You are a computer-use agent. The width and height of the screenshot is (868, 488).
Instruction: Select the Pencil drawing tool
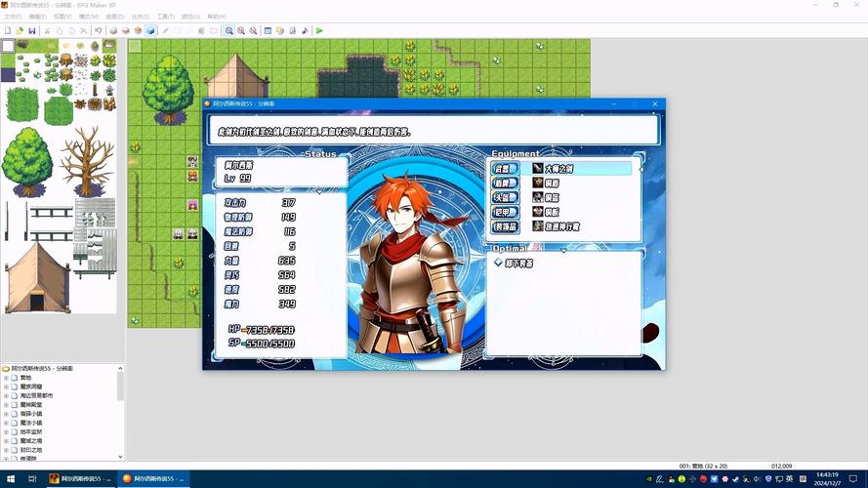[x=165, y=31]
